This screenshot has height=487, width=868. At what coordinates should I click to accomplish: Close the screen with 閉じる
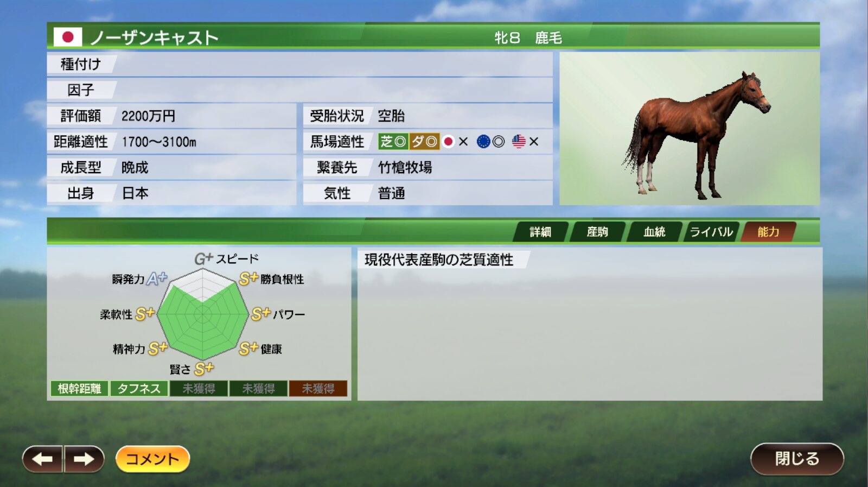[x=797, y=459]
